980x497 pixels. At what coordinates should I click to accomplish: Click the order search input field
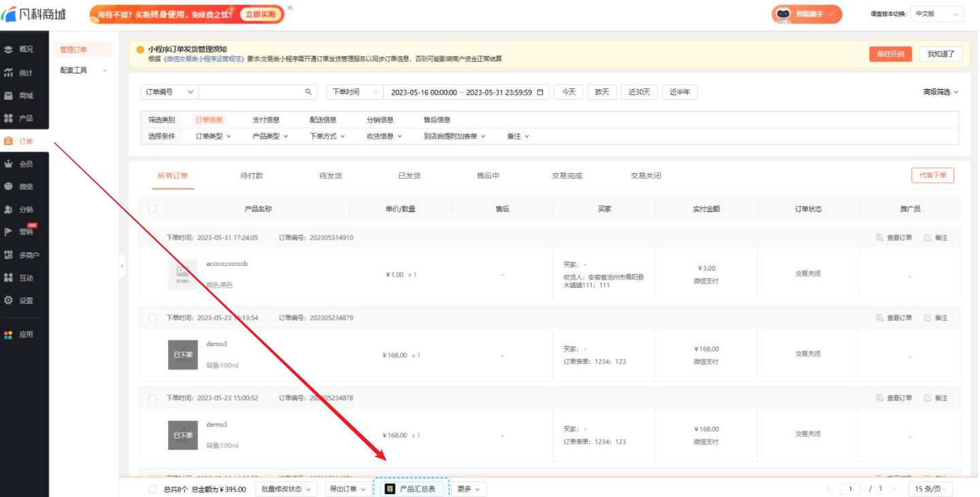[x=251, y=92]
